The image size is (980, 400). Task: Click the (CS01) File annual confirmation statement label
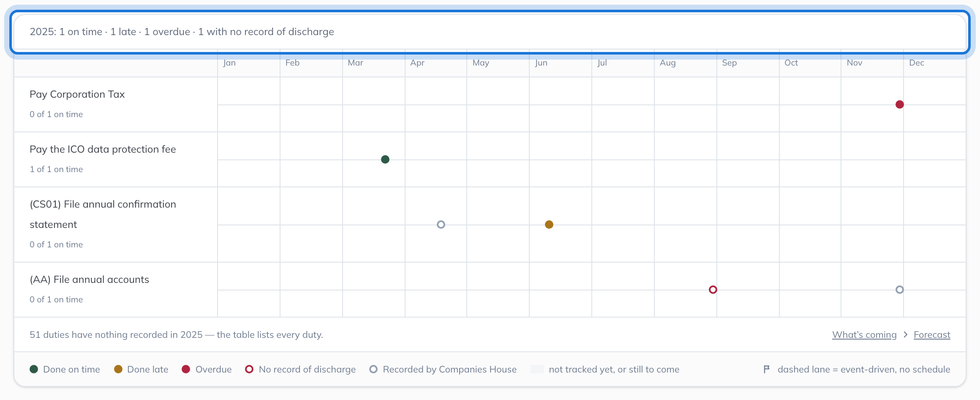coord(103,214)
